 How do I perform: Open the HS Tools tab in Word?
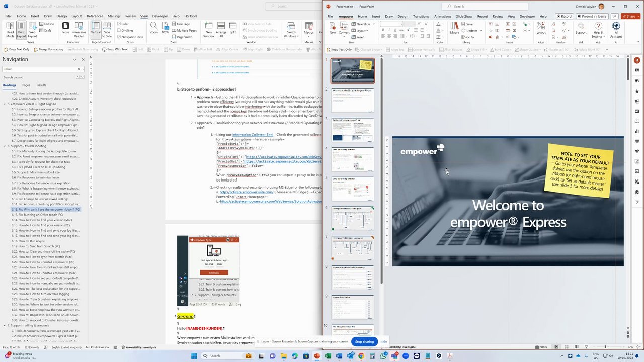click(191, 16)
